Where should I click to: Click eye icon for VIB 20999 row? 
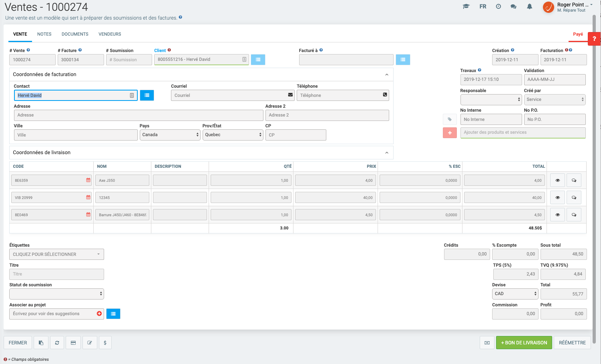point(557,198)
